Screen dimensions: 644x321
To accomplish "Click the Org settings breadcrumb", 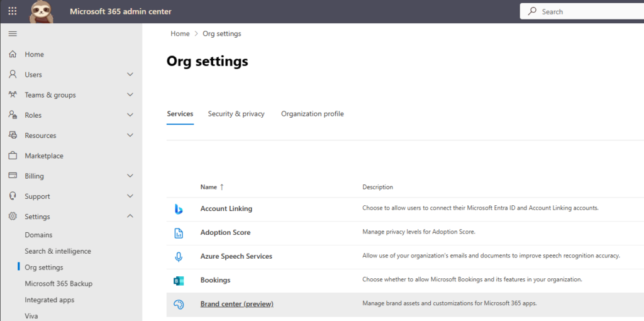I will tap(222, 34).
